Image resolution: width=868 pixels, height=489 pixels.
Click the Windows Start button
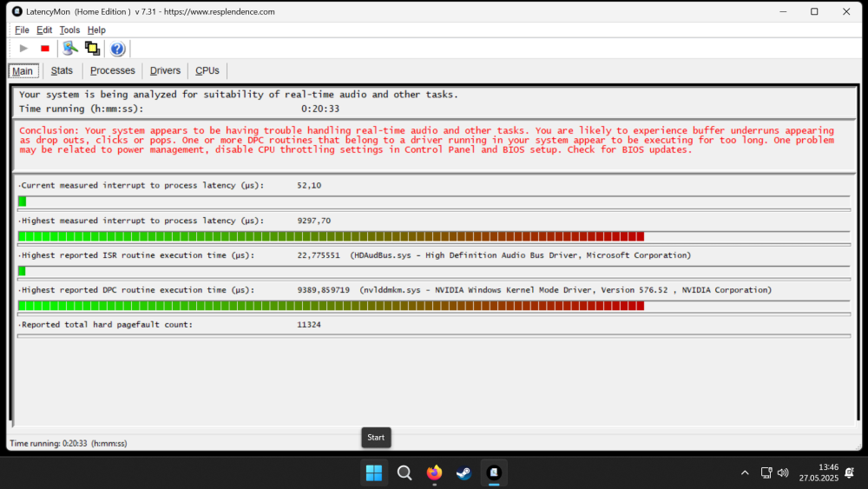point(374,473)
